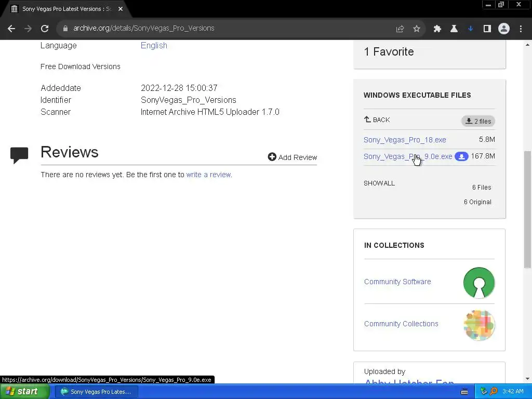Open the Chrome profile avatar

504,29
